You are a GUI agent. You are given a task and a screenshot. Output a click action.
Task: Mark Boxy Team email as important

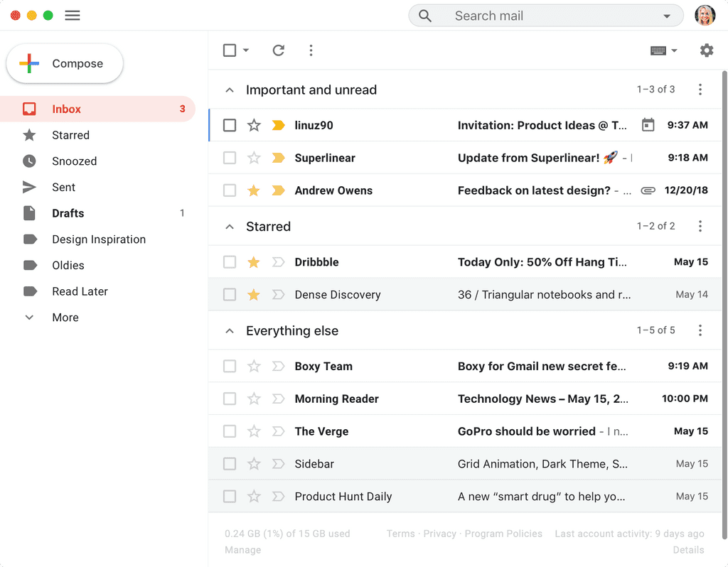click(x=278, y=366)
